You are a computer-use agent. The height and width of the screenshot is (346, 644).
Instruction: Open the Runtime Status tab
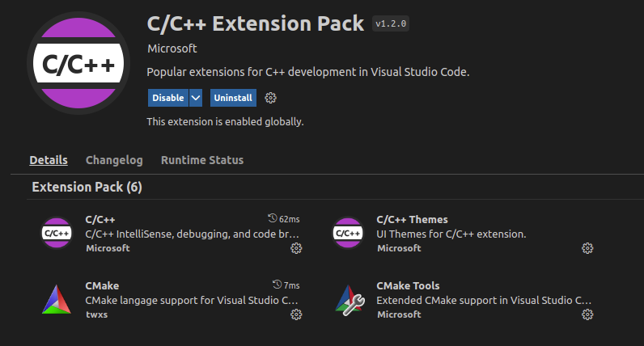202,160
